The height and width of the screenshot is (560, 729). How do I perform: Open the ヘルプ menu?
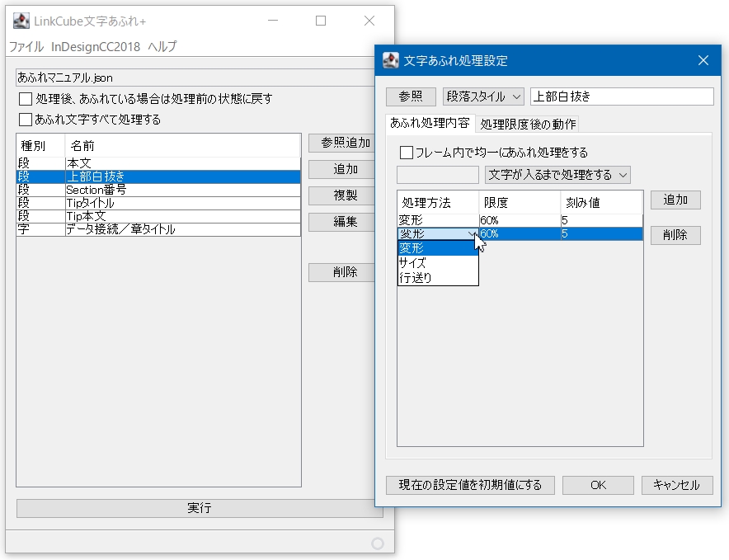click(x=162, y=47)
